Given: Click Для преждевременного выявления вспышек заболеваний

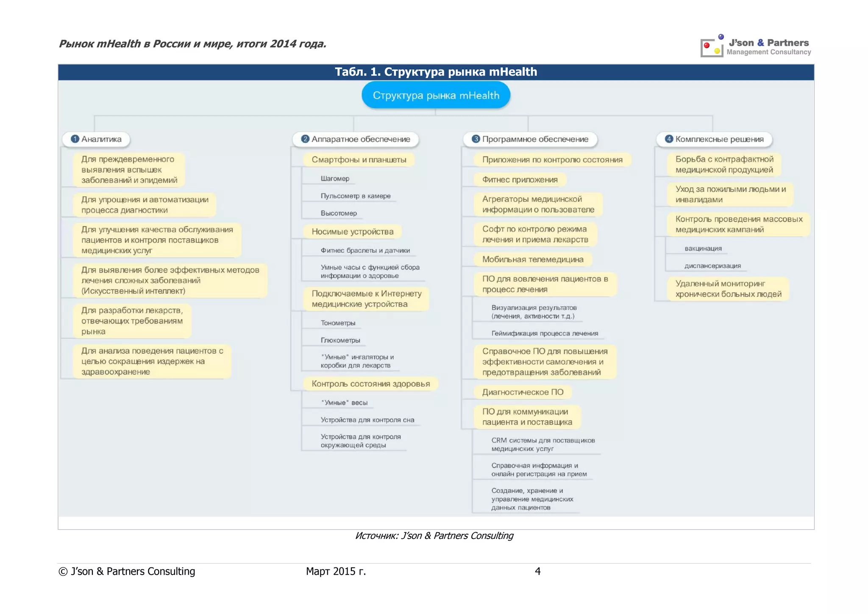Looking at the screenshot, I should [x=129, y=170].
